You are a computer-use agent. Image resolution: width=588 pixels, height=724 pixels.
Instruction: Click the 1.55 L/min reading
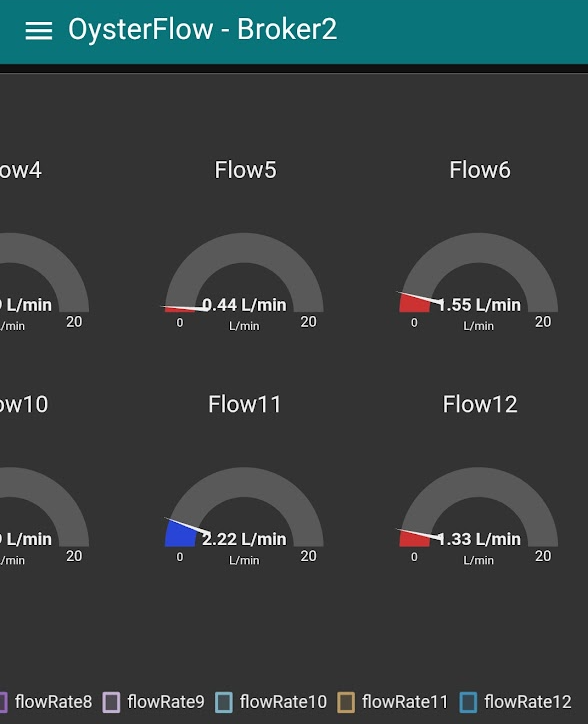(479, 305)
